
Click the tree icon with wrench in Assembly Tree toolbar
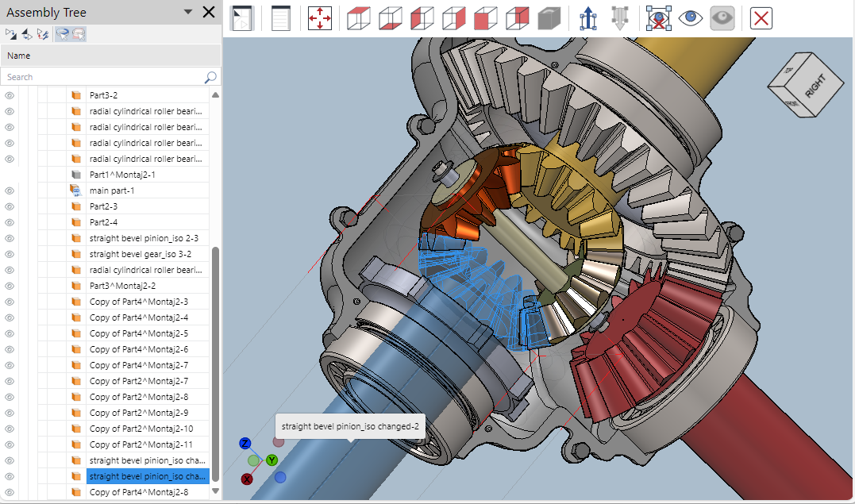click(43, 34)
